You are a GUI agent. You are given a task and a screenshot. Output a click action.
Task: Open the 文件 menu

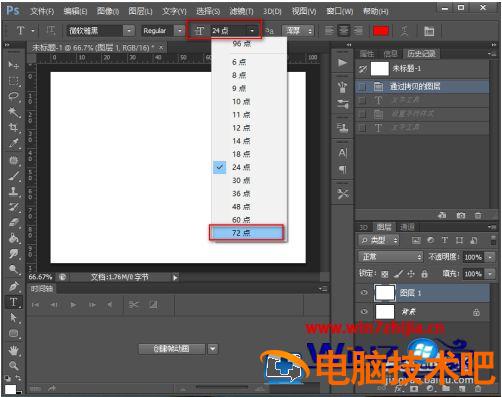pos(42,11)
